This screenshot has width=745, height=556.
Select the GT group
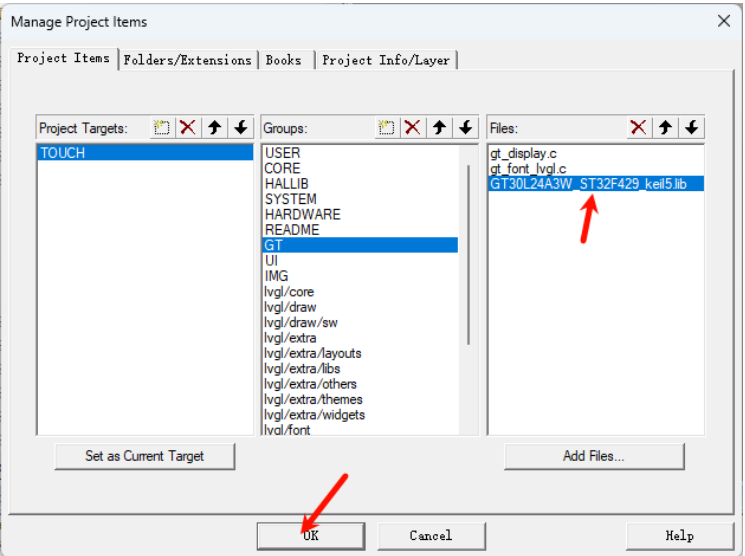[361, 245]
